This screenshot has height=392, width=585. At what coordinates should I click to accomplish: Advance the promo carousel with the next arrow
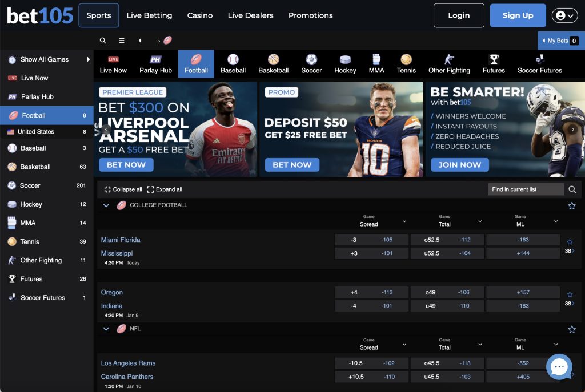(x=572, y=130)
